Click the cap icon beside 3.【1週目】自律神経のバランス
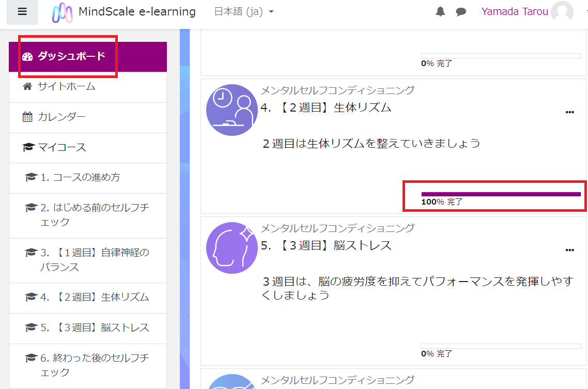This screenshot has width=588, height=389. pos(31,252)
